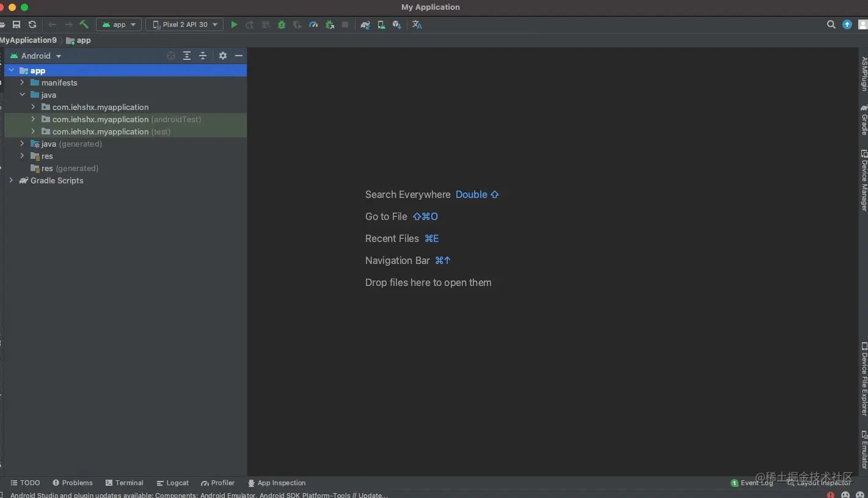Screen dimensions: 868x498
Task: Click Attach Debugger to Android Process icon
Action: click(x=330, y=24)
